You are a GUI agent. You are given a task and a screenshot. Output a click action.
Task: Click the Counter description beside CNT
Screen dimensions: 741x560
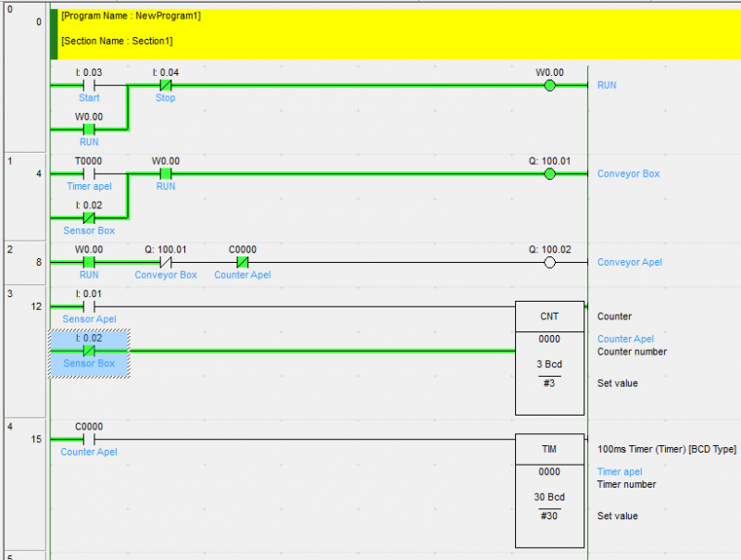click(x=614, y=317)
